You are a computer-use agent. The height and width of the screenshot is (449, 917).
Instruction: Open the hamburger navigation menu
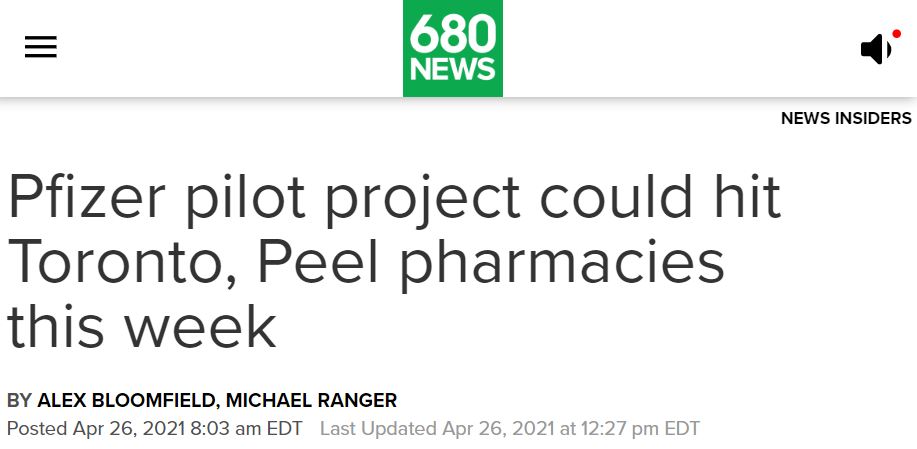(x=41, y=48)
